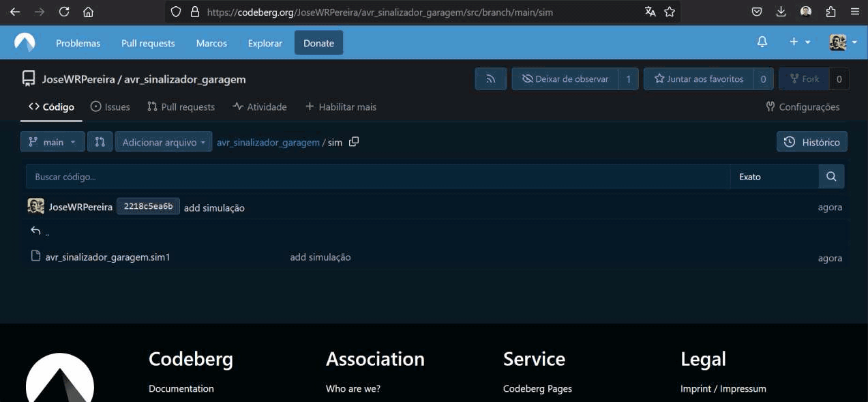Open JoseWRPereira commit author link
The image size is (868, 402).
[x=80, y=207]
